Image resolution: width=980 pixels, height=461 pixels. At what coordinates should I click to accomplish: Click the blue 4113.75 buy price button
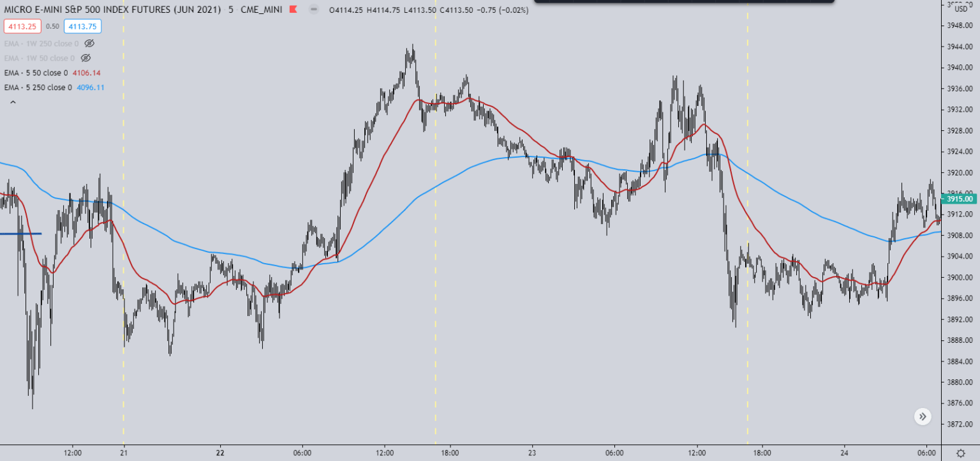[x=82, y=26]
